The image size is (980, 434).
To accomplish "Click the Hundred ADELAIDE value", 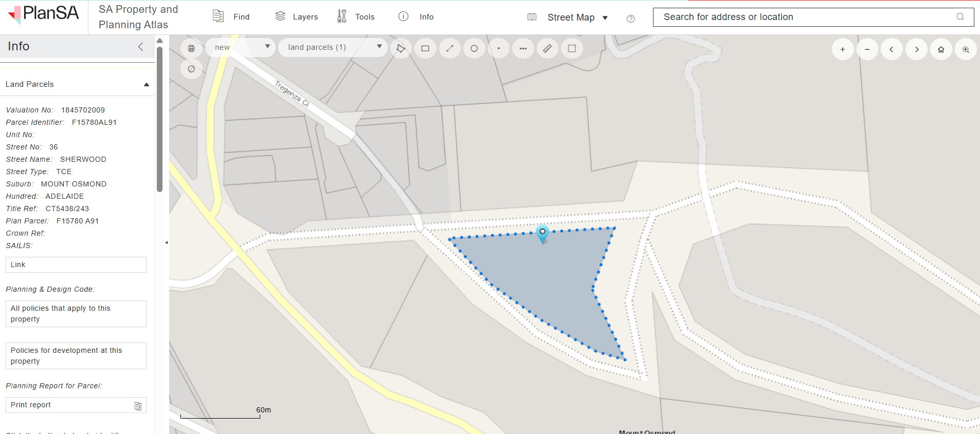I will [x=65, y=196].
